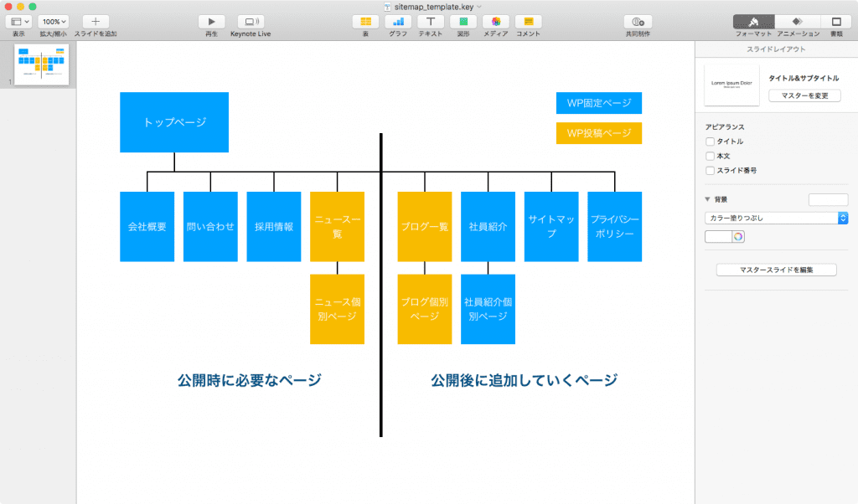The height and width of the screenshot is (504, 858).
Task: Add a comment with the コメント icon
Action: (528, 21)
